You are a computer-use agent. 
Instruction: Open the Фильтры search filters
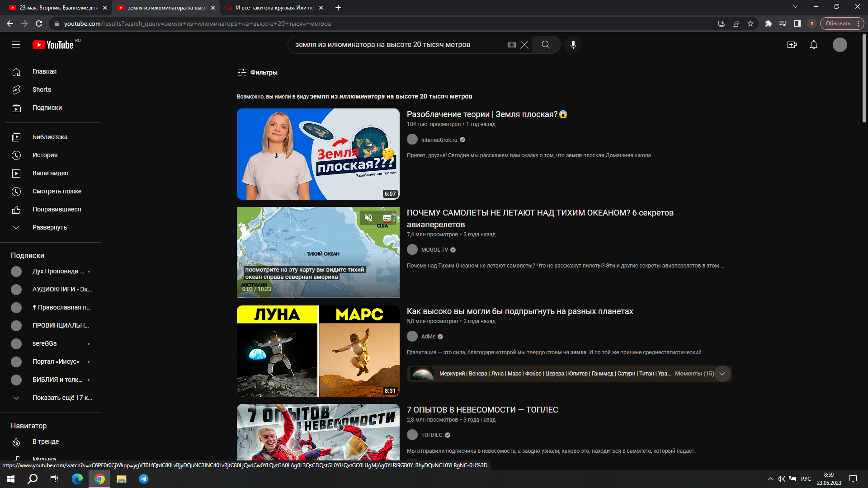tap(258, 72)
